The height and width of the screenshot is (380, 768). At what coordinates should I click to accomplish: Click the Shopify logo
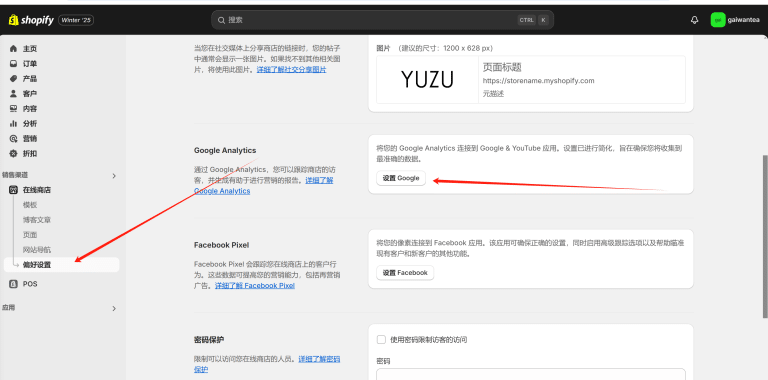tap(30, 20)
